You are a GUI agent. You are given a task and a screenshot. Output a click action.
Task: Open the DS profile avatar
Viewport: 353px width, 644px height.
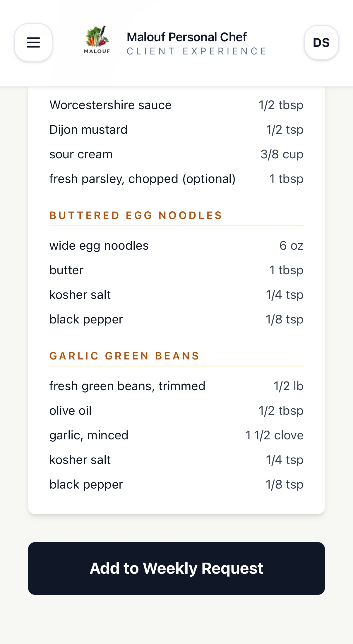321,42
